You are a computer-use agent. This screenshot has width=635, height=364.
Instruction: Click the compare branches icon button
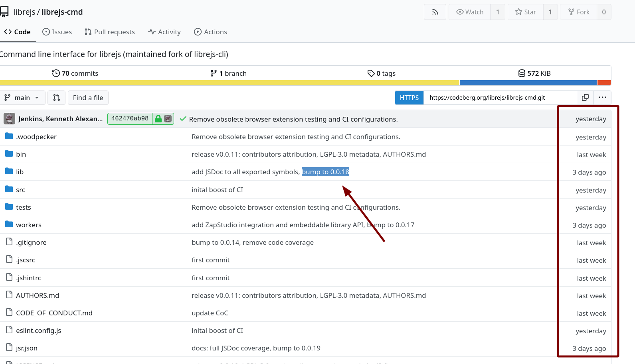[57, 98]
